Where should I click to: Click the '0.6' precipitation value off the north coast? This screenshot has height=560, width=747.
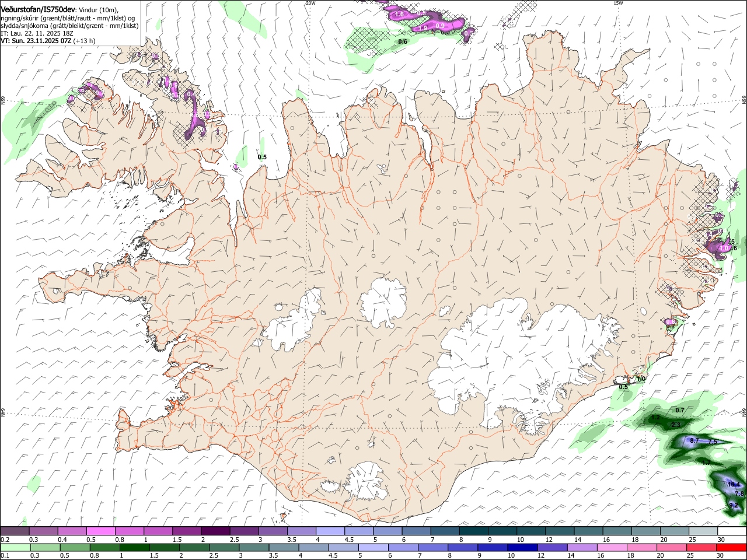403,41
